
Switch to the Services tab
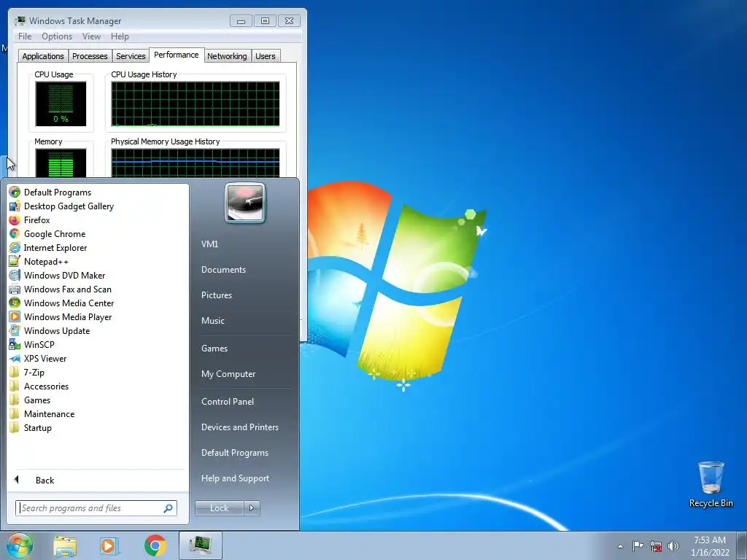pos(131,56)
